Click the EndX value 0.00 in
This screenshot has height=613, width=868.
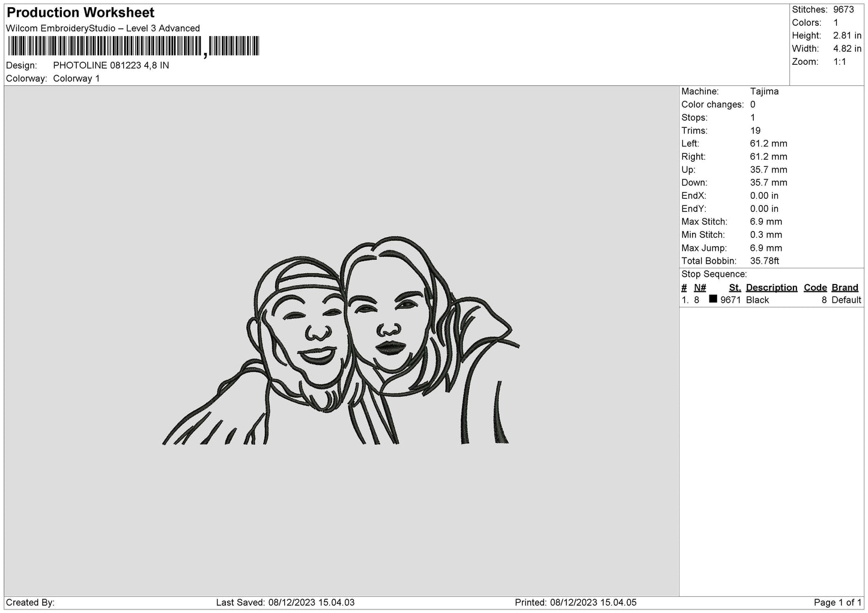click(764, 196)
